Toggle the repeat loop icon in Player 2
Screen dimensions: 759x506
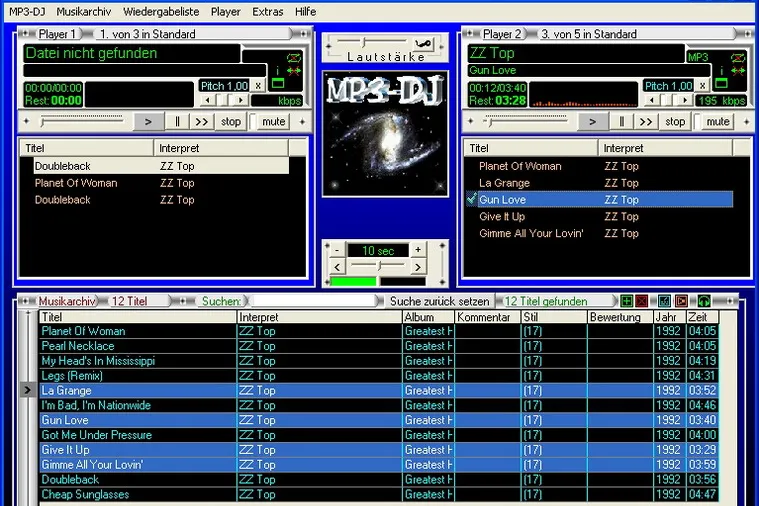(x=738, y=58)
